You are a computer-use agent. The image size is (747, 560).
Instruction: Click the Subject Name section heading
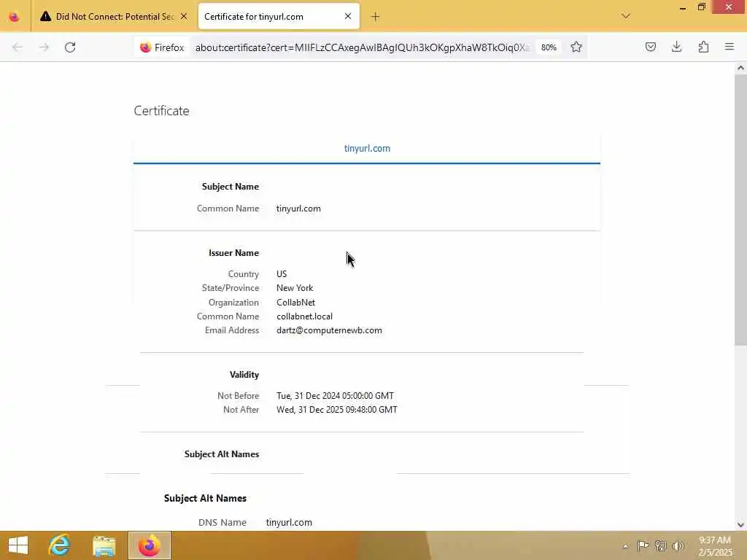click(x=230, y=187)
